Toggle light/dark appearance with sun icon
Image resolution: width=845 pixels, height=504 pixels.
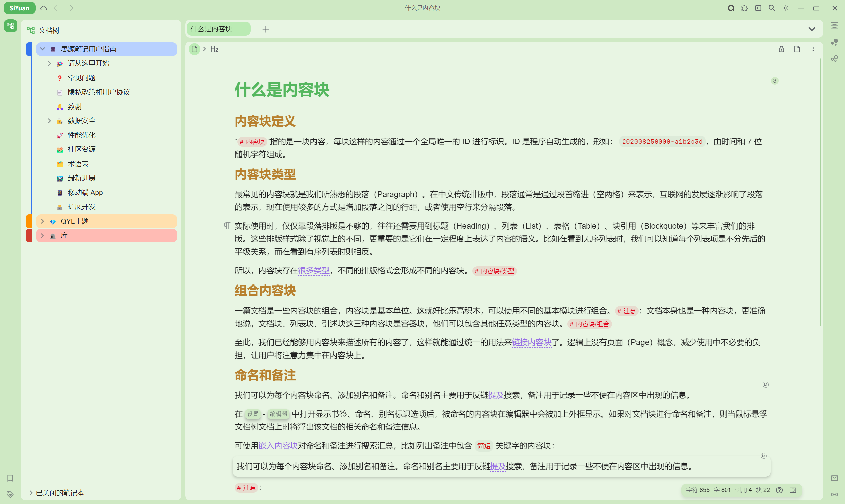pyautogui.click(x=786, y=8)
